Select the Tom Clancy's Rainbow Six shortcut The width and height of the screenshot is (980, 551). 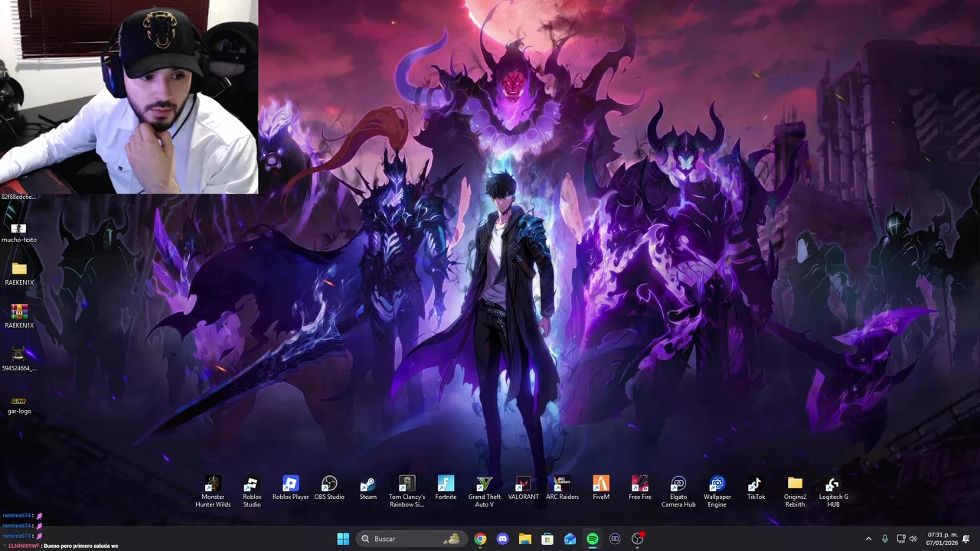(x=407, y=491)
